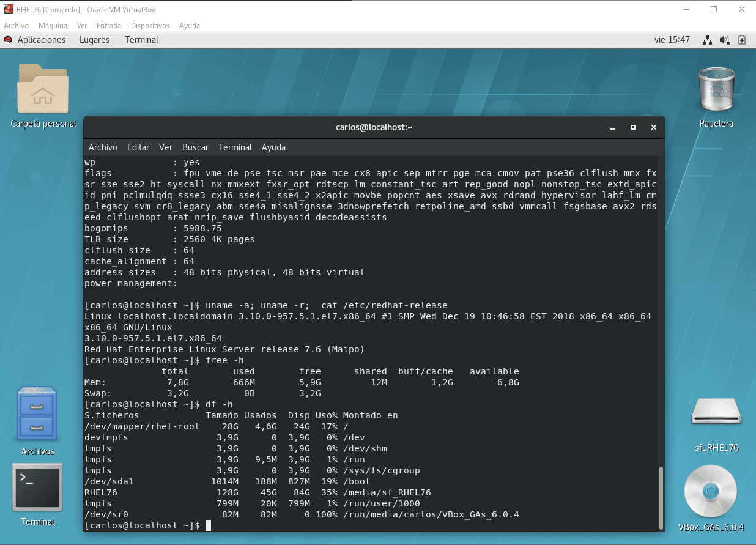Open the Papelera trash icon
756x545 pixels.
pyautogui.click(x=716, y=89)
